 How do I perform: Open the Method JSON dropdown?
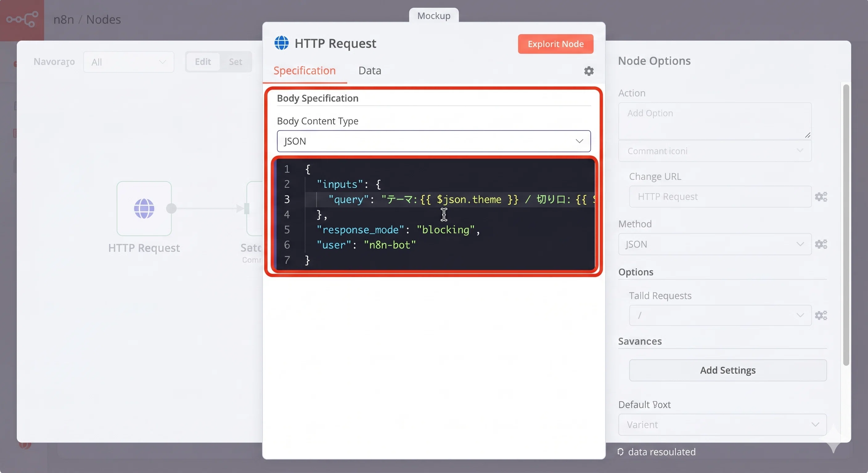point(715,244)
